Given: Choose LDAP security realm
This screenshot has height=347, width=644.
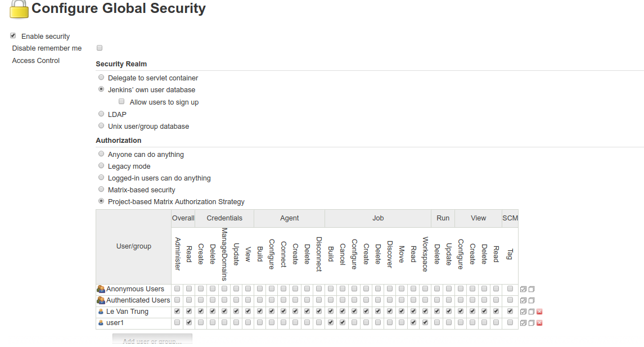Looking at the screenshot, I should tap(101, 114).
